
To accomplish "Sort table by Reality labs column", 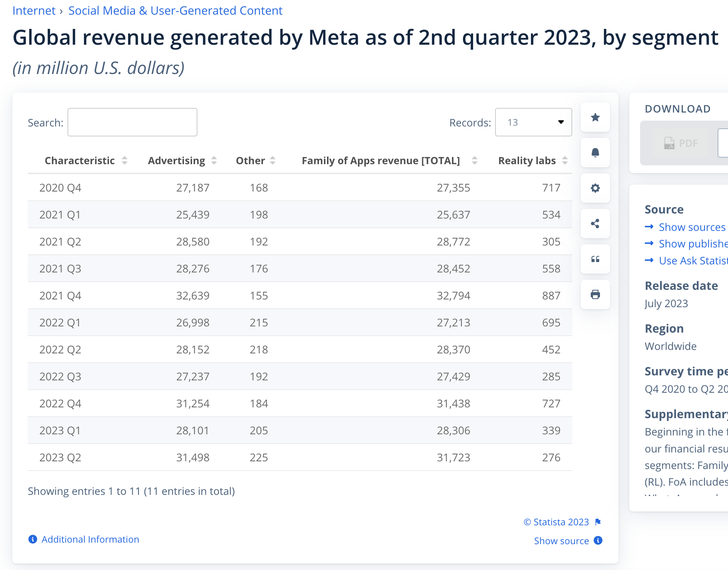I will point(532,161).
